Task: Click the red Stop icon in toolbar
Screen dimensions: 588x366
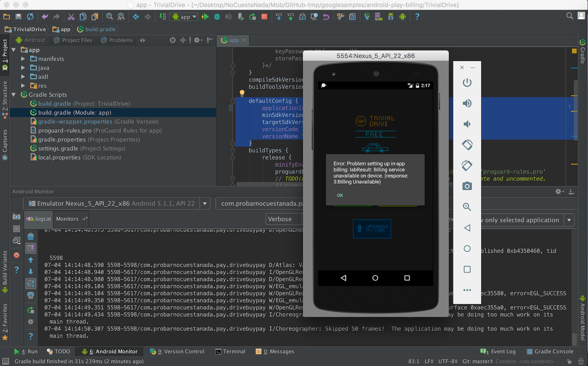Action: click(x=264, y=17)
